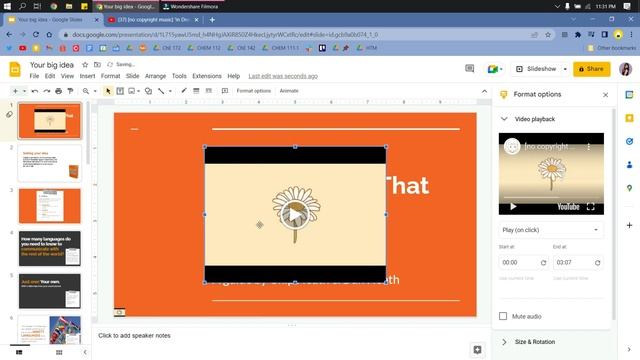Click the Insert image icon
Viewport: 640px width, 360px height.
[131, 91]
